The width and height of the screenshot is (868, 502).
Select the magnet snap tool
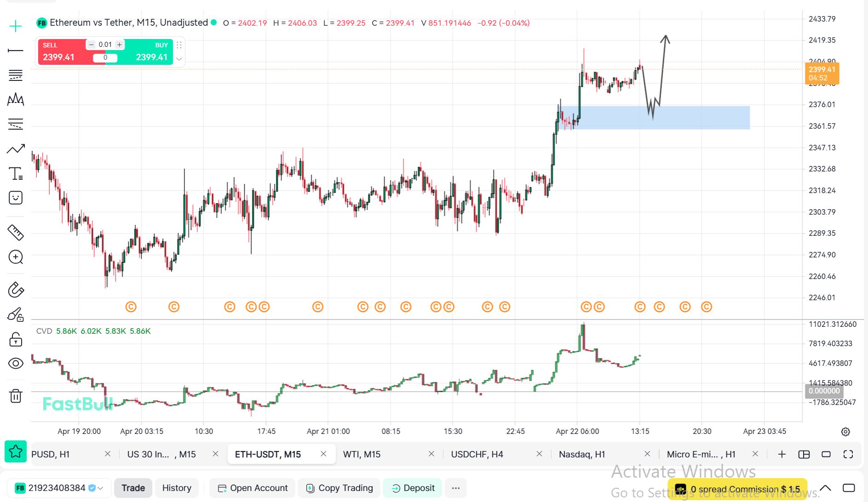point(16,290)
